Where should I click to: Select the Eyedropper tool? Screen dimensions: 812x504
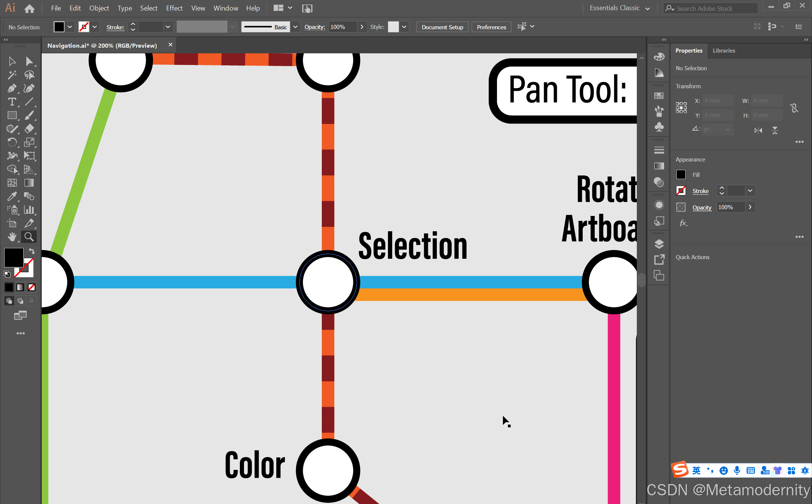pos(12,196)
